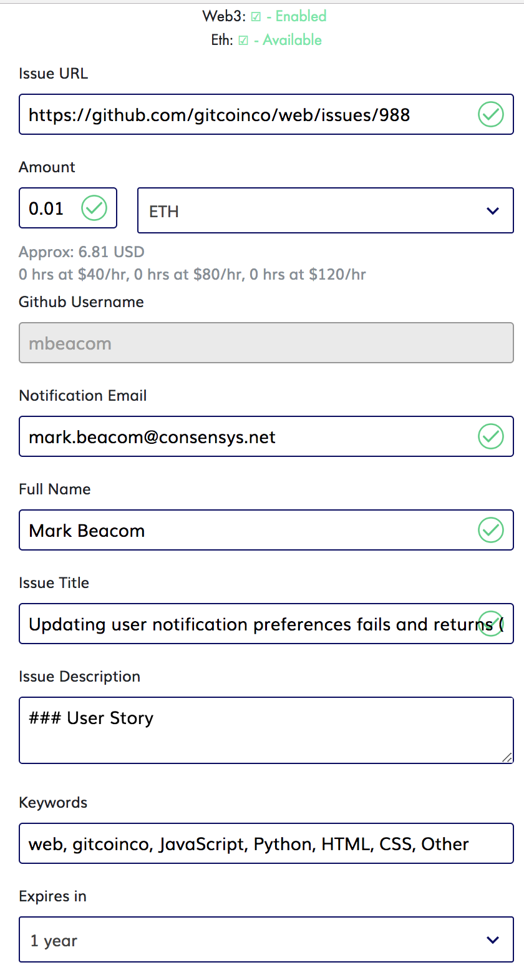Click the checkmark icon on Issue Title field

coord(491,624)
